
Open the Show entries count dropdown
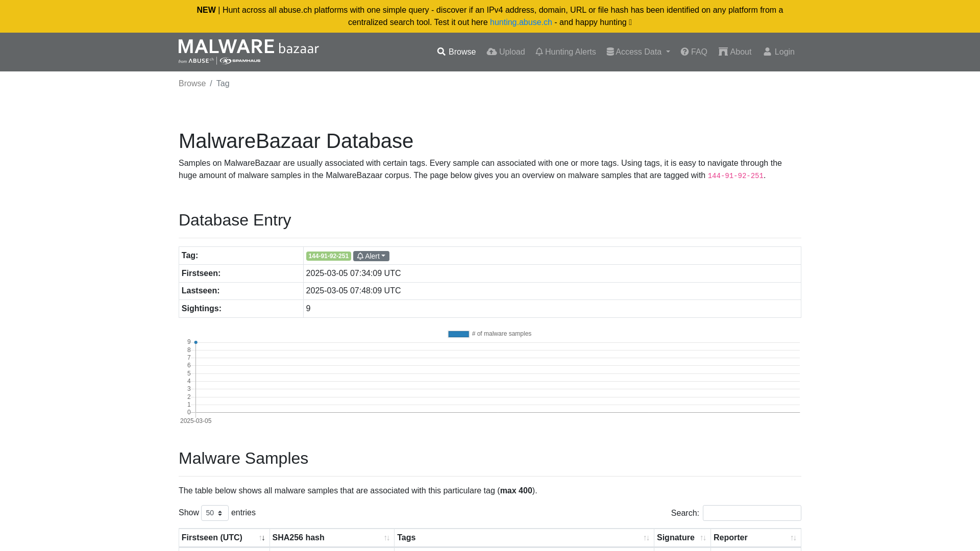(x=214, y=513)
